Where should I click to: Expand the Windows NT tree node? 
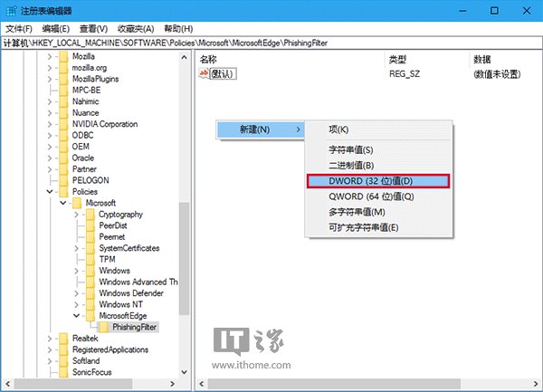pos(77,304)
